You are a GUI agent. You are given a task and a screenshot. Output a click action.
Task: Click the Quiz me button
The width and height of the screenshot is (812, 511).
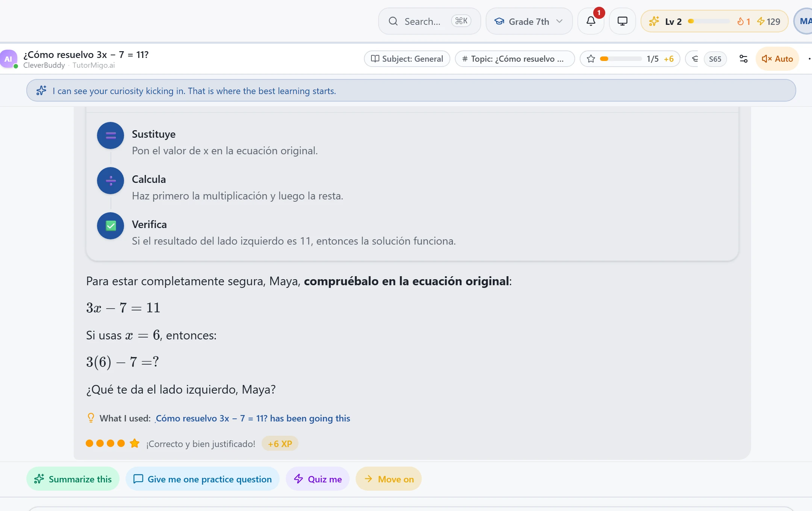tap(318, 479)
